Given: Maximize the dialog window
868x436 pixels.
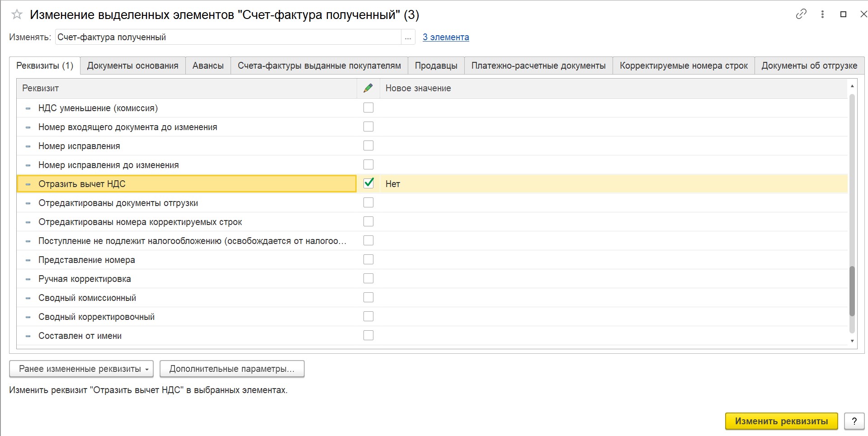Looking at the screenshot, I should point(843,14).
